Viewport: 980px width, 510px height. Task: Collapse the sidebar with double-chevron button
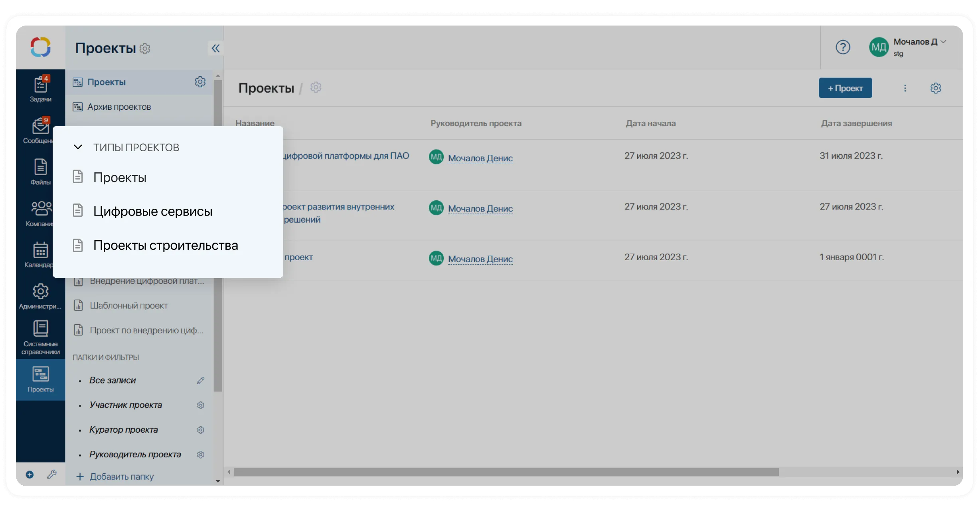(215, 48)
